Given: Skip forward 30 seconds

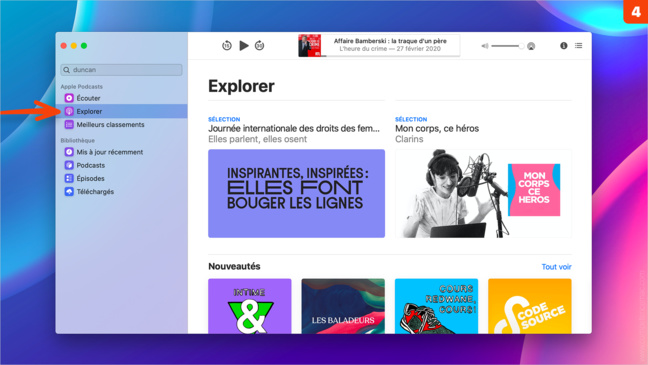Looking at the screenshot, I should (x=260, y=45).
